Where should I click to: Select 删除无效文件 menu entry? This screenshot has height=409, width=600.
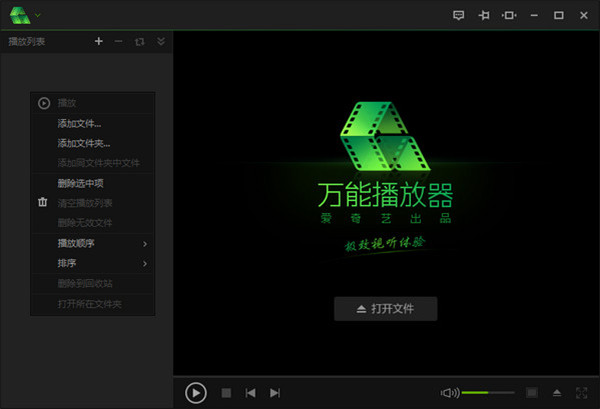[93, 223]
